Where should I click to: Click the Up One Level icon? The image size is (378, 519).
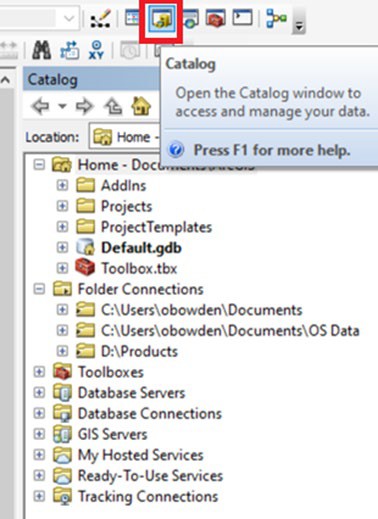click(x=113, y=107)
